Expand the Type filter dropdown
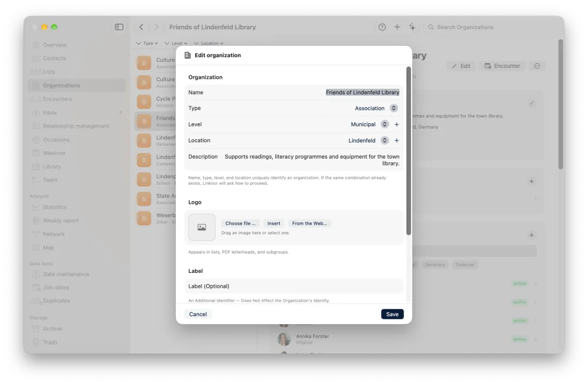Viewport: 588px width, 385px height. coord(147,43)
